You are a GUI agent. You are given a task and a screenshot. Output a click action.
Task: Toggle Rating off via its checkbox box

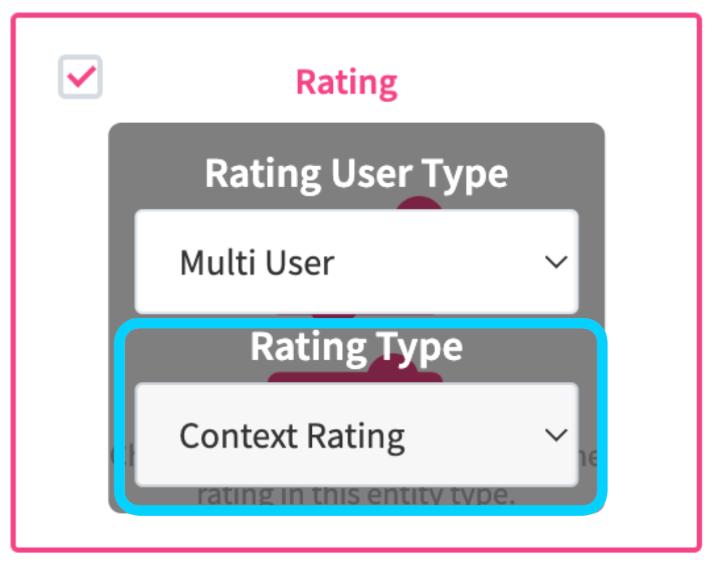(80, 76)
